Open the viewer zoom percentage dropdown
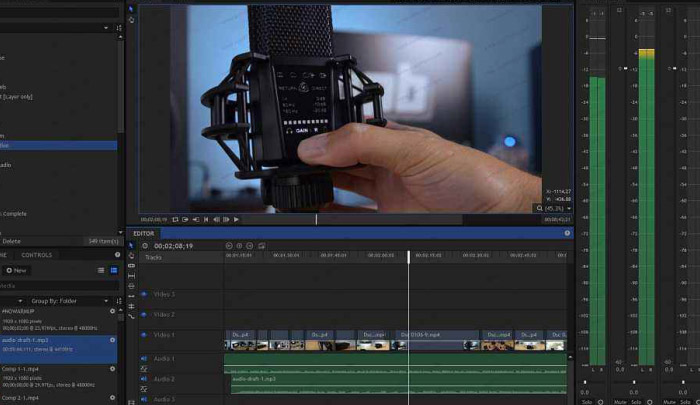700x405 pixels. point(555,208)
